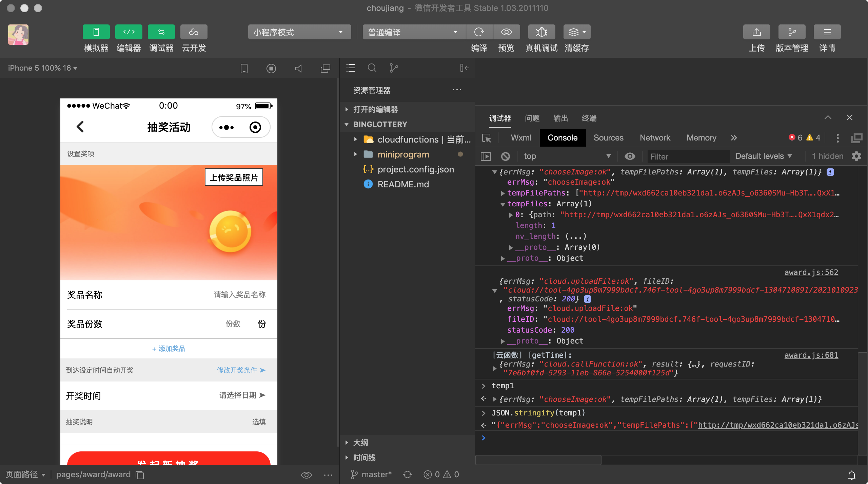Open the cloud development tool
Image resolution: width=868 pixels, height=484 pixels.
(x=194, y=32)
